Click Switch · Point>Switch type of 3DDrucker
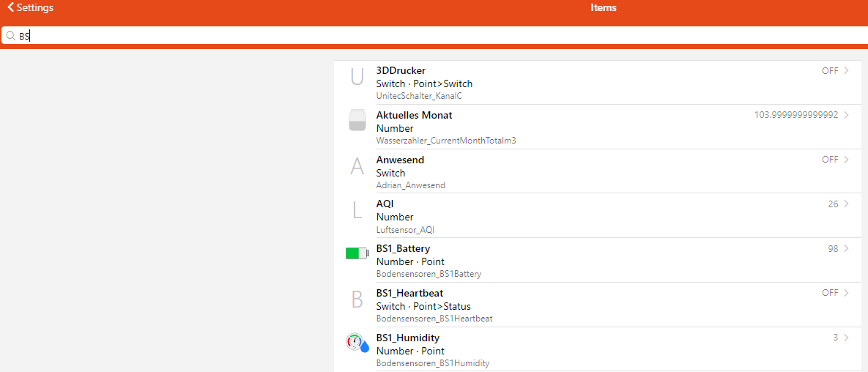The height and width of the screenshot is (372, 868). [424, 83]
